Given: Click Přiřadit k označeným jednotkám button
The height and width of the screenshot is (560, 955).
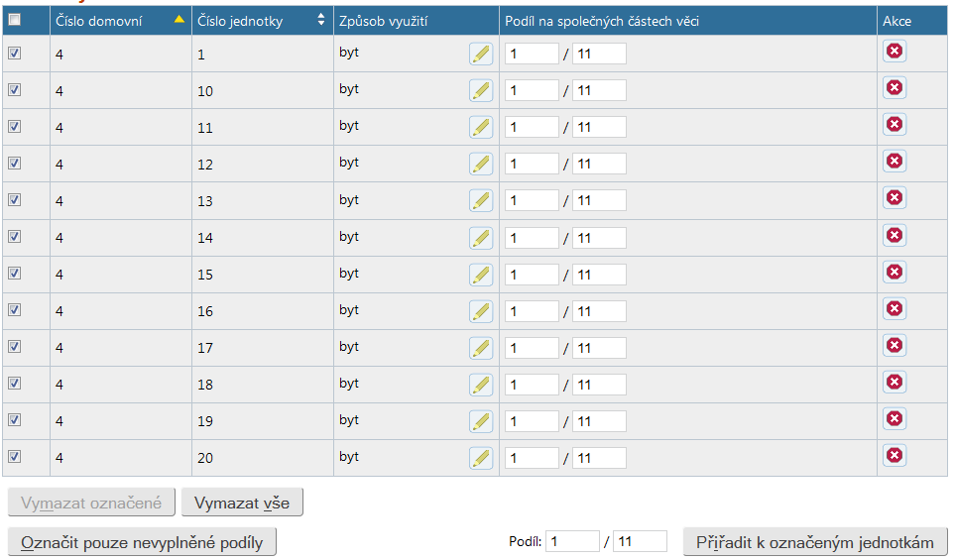Looking at the screenshot, I should [815, 542].
